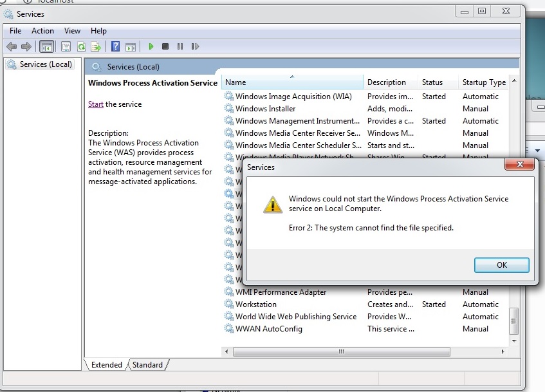Open the Action menu
The image size is (545, 392).
42,31
